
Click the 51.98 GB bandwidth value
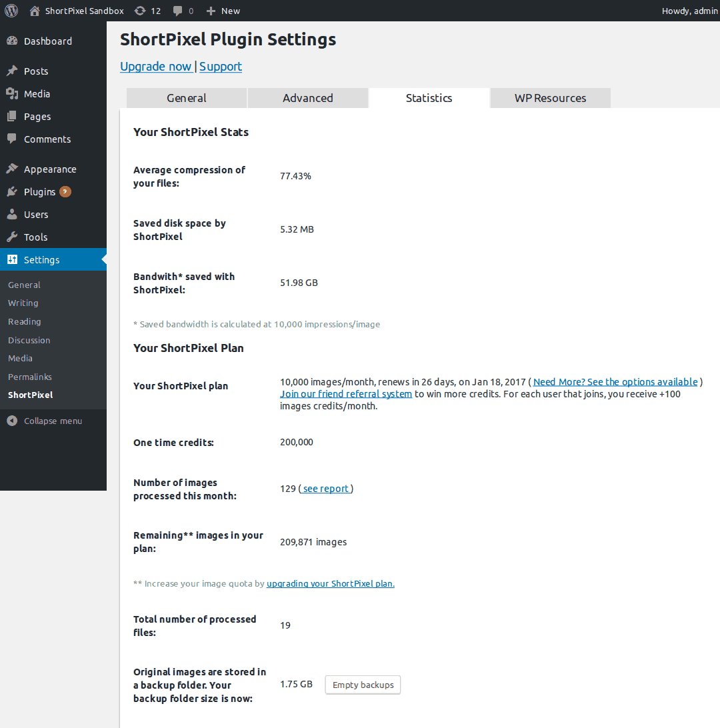tap(299, 283)
